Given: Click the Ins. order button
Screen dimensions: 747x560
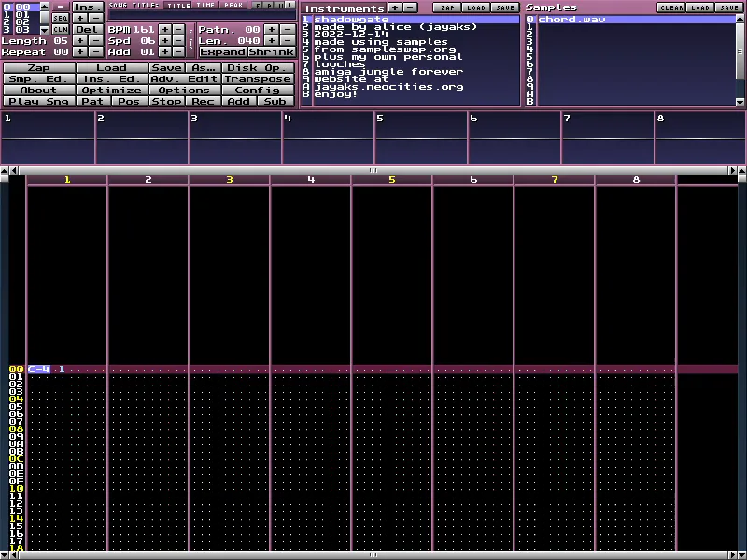Looking at the screenshot, I should click(87, 7).
